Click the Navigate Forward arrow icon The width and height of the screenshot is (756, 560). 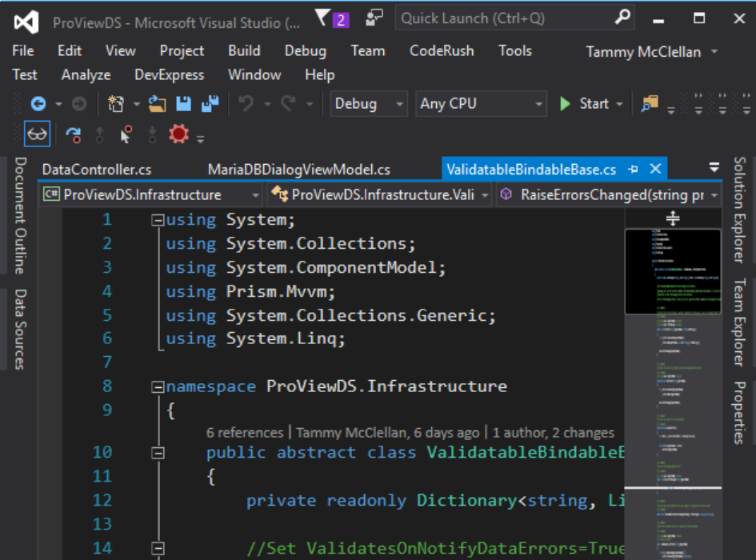79,104
